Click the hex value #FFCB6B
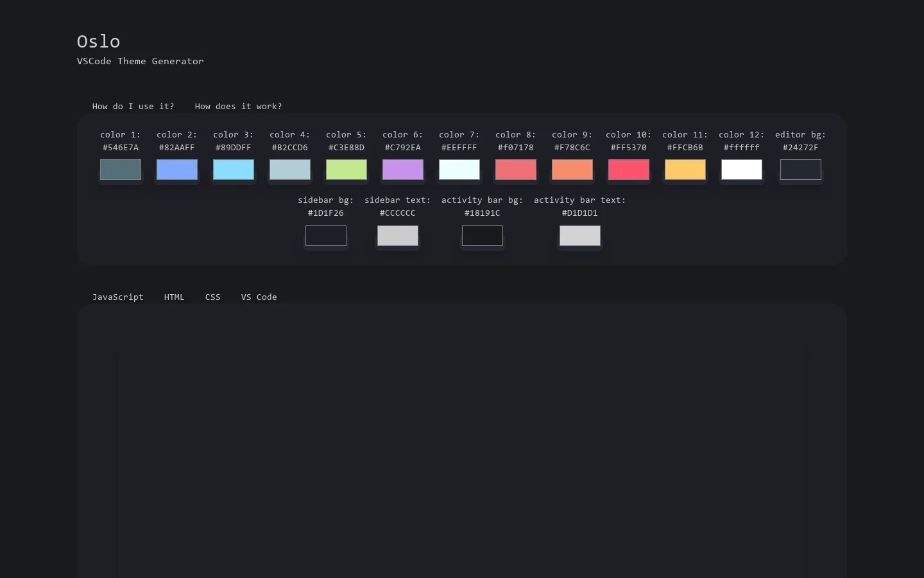The height and width of the screenshot is (578, 924). 685,147
